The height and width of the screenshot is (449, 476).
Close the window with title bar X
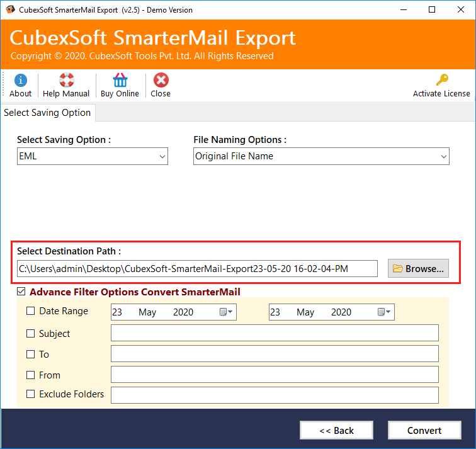[460, 9]
